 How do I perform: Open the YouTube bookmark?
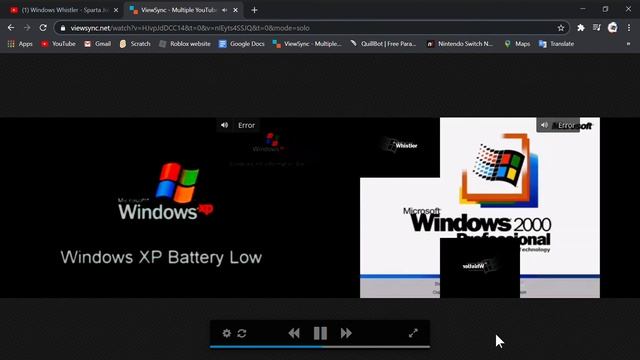point(58,44)
